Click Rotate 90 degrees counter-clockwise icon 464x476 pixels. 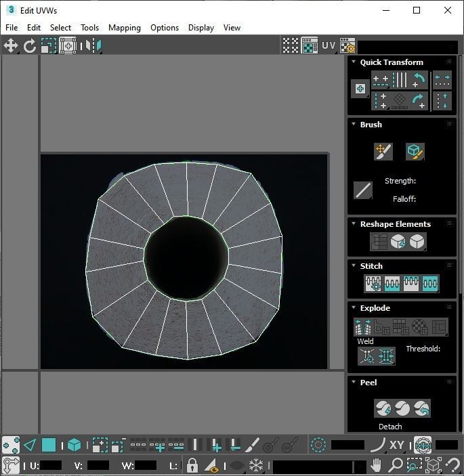(x=419, y=80)
